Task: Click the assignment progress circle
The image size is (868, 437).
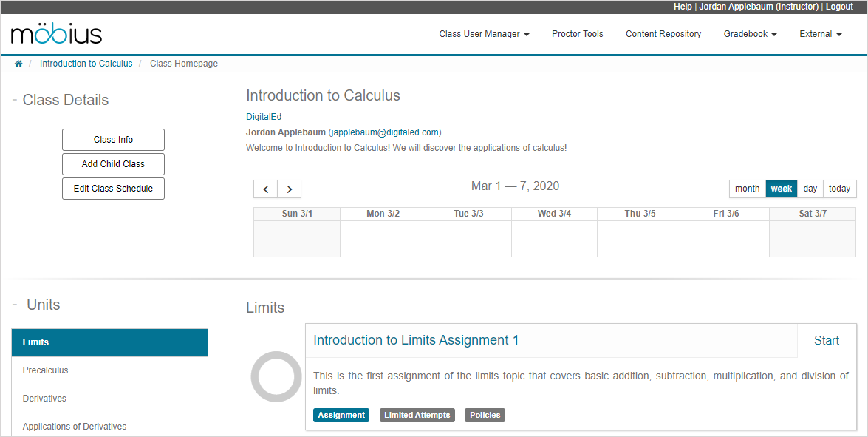Action: point(276,377)
